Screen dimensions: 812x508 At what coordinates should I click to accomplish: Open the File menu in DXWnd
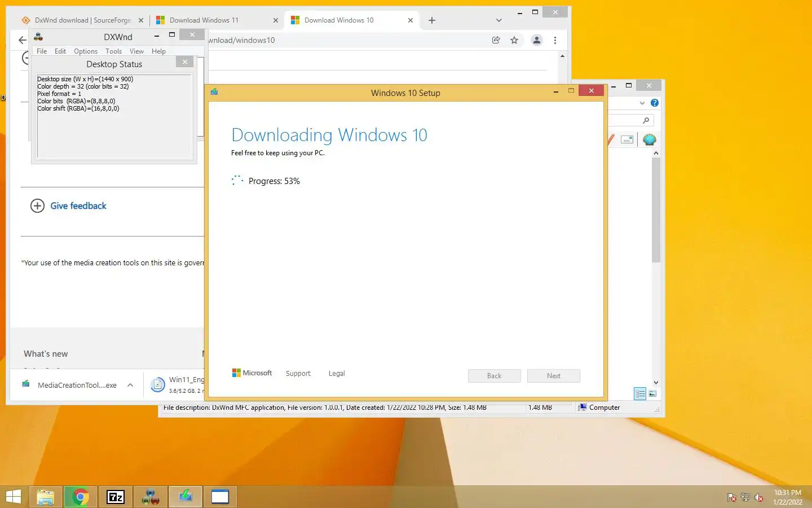click(x=42, y=51)
